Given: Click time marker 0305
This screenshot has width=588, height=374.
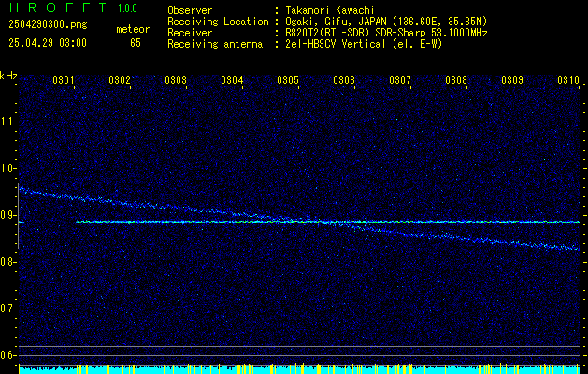Looking at the screenshot, I should (288, 79).
